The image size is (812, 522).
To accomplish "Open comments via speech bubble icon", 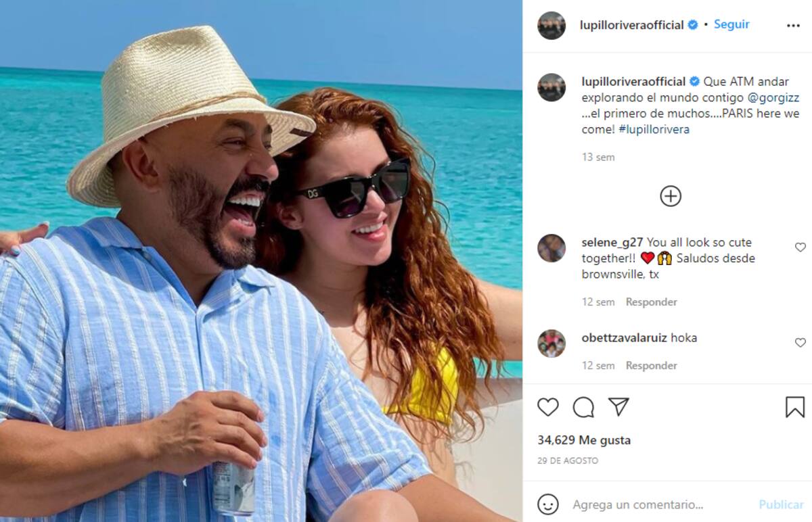I will (583, 406).
